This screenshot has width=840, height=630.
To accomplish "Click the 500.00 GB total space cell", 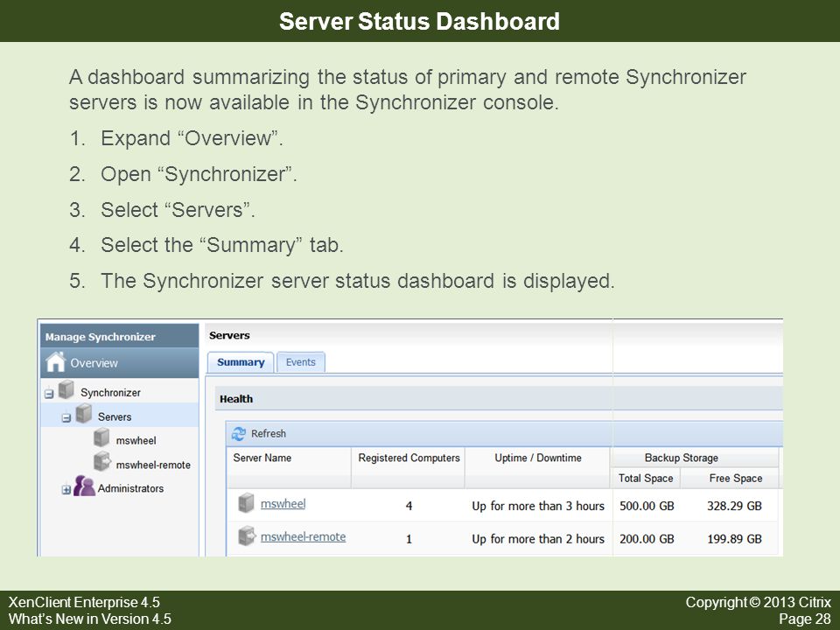I will [647, 507].
